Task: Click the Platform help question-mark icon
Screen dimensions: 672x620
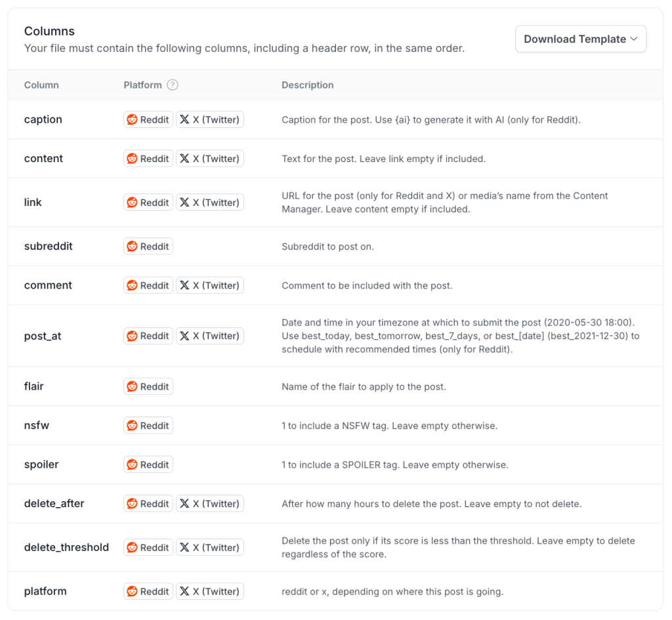Action: (x=173, y=85)
